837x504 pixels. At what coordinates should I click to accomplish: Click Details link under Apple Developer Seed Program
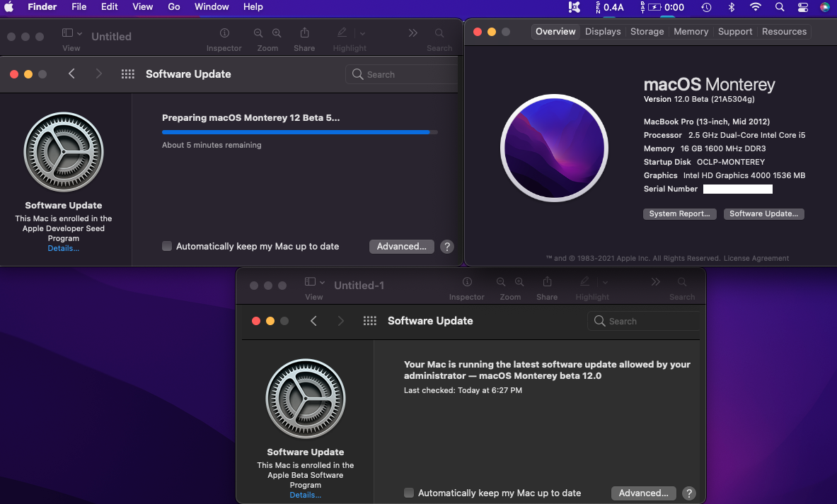[64, 248]
